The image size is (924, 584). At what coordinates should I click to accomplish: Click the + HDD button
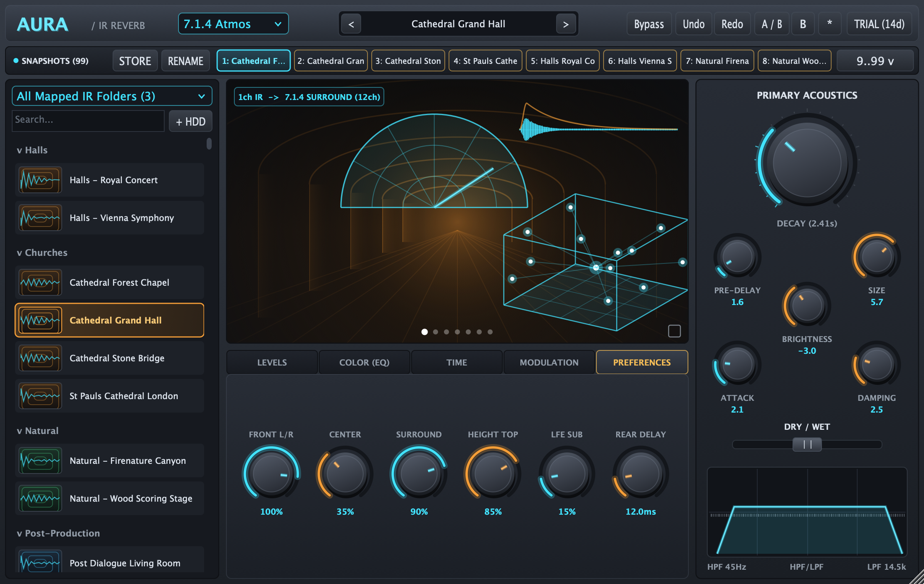click(x=191, y=121)
